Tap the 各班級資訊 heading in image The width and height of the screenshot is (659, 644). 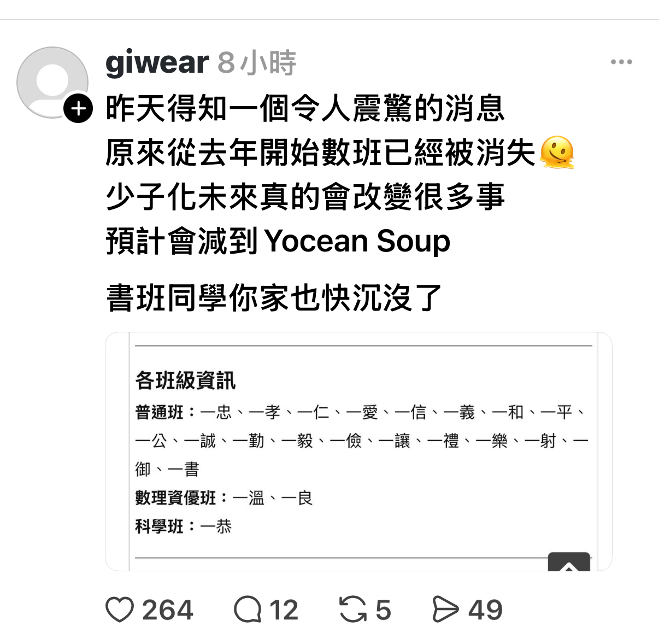[185, 380]
